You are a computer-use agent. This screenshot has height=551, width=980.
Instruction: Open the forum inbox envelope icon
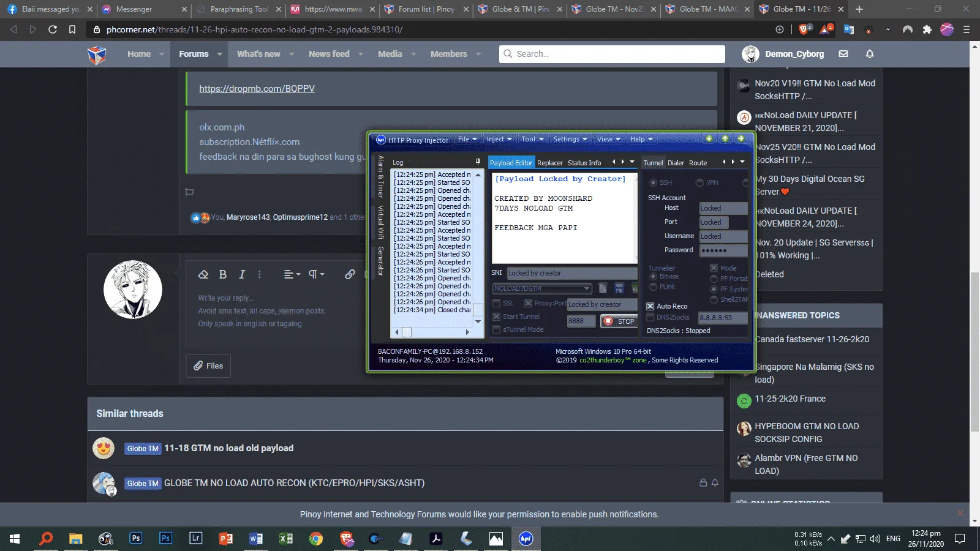coord(843,54)
